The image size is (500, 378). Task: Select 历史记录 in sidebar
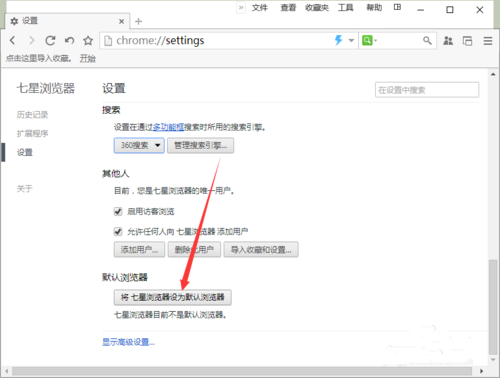[32, 115]
